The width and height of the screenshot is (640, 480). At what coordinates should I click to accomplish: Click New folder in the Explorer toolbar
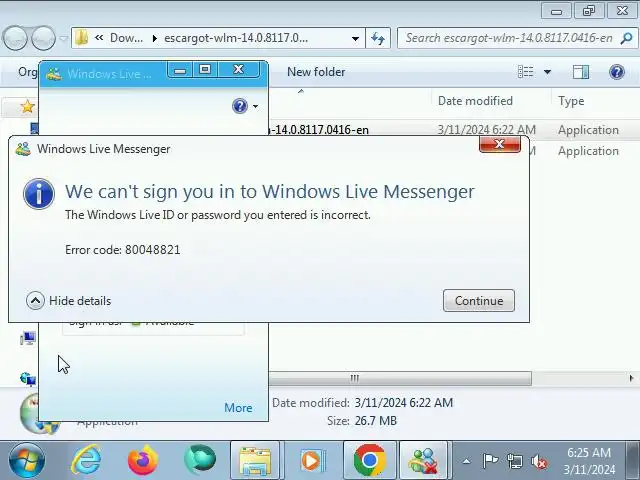316,72
